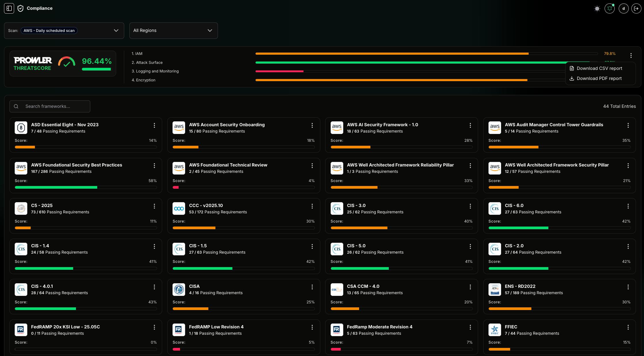Open ThreatScore three-dot options menu
This screenshot has height=356, width=644.
point(631,55)
